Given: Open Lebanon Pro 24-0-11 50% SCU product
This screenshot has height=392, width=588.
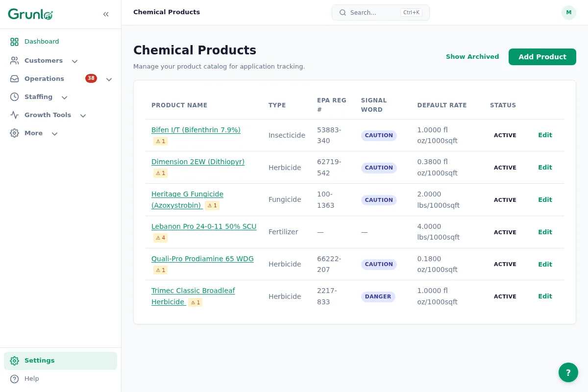Looking at the screenshot, I should pyautogui.click(x=204, y=226).
